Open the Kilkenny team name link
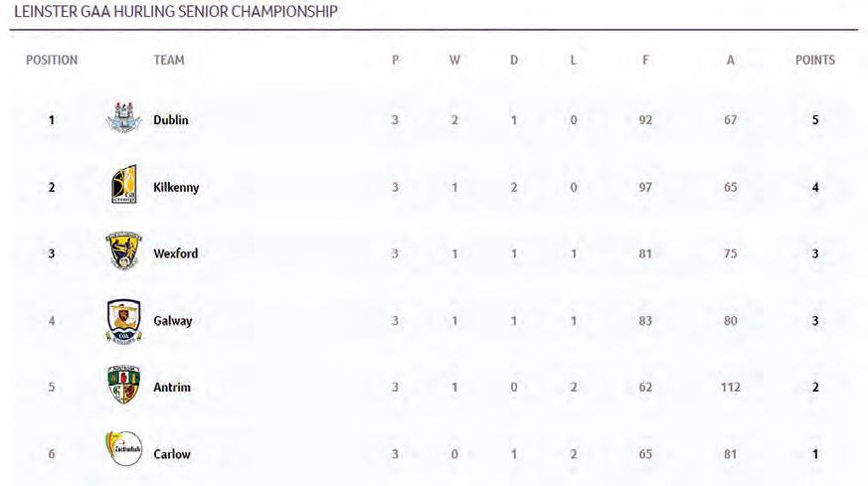This screenshot has width=868, height=486. click(176, 187)
